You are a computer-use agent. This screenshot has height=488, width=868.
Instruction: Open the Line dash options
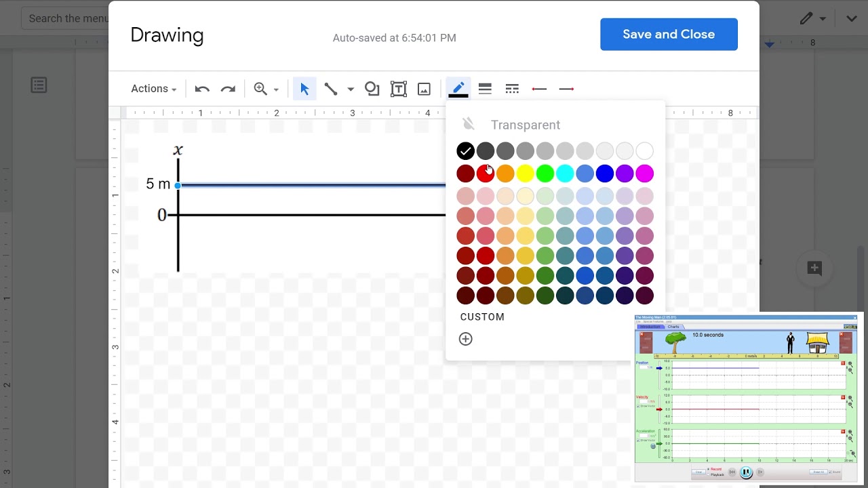512,89
